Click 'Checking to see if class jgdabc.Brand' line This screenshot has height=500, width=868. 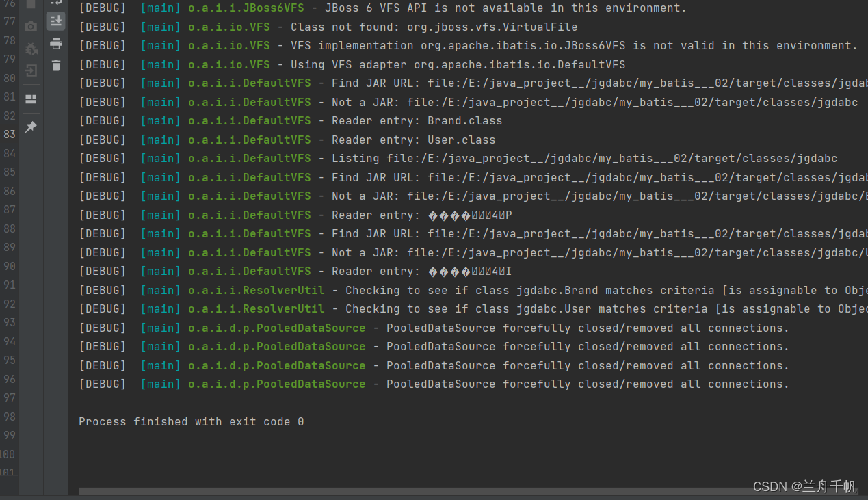(x=473, y=290)
